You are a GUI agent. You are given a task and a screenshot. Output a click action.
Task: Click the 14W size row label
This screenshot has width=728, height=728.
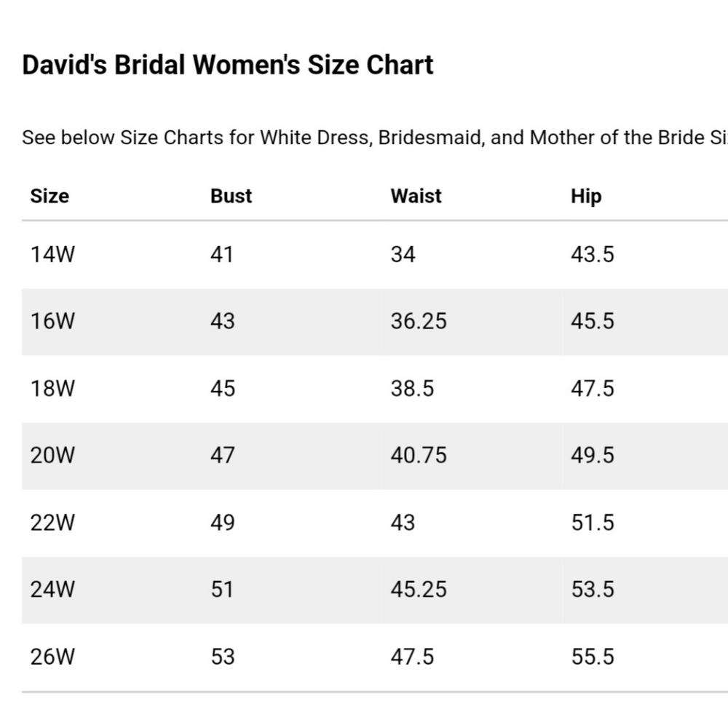click(x=52, y=254)
